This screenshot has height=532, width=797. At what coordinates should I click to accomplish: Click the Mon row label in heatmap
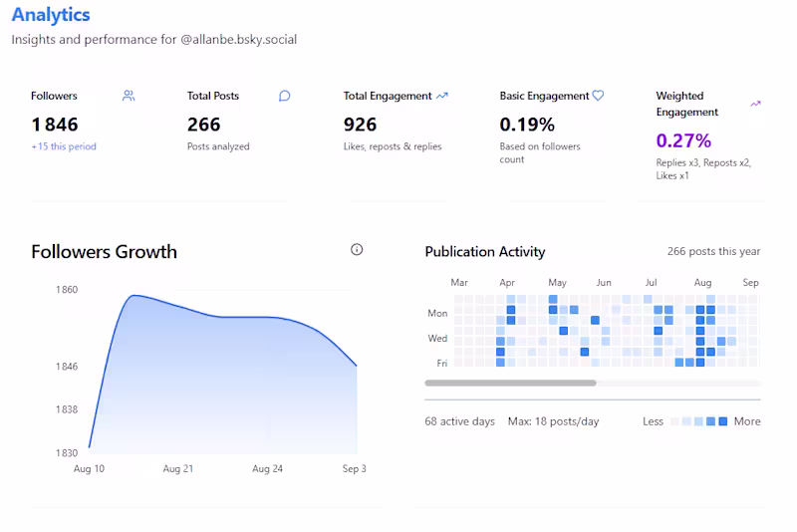pos(437,313)
